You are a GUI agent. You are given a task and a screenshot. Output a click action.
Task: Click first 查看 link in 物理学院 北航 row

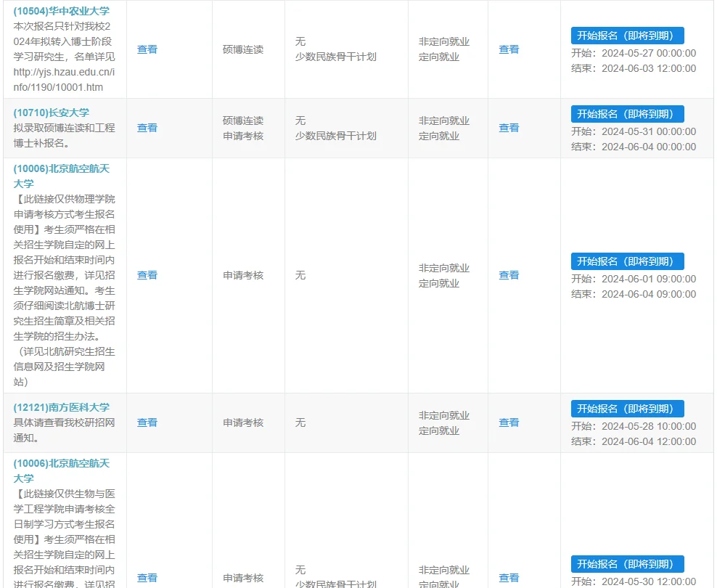pos(147,275)
